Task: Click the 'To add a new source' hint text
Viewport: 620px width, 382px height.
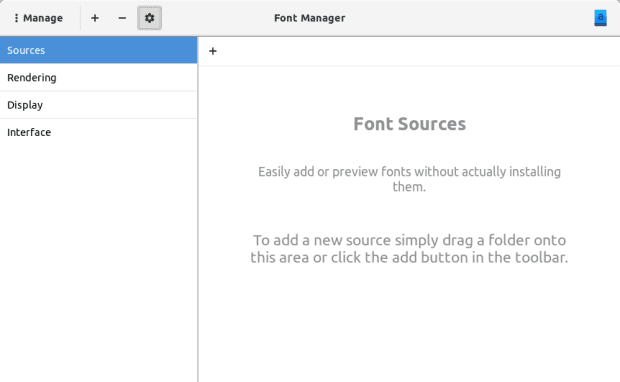Action: 409,249
